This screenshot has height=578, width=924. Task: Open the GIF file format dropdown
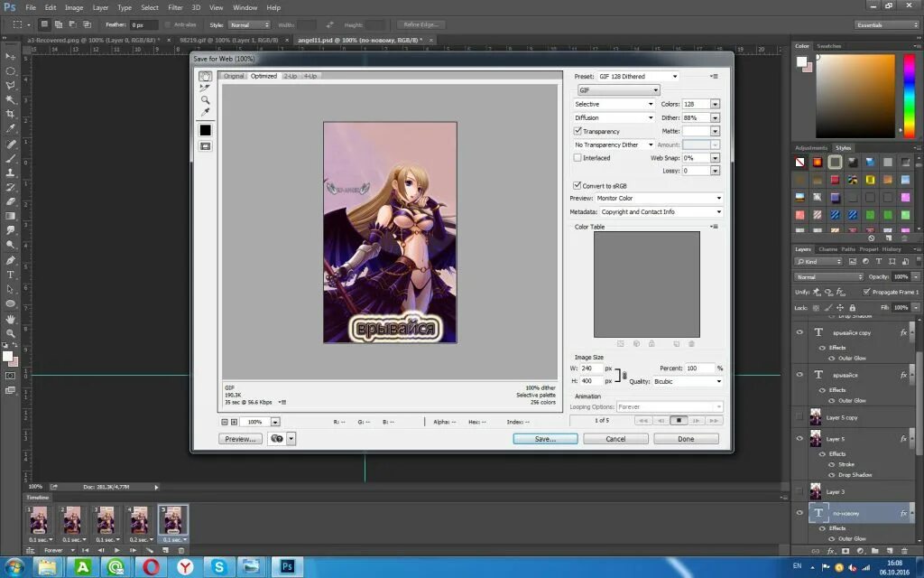coord(618,89)
